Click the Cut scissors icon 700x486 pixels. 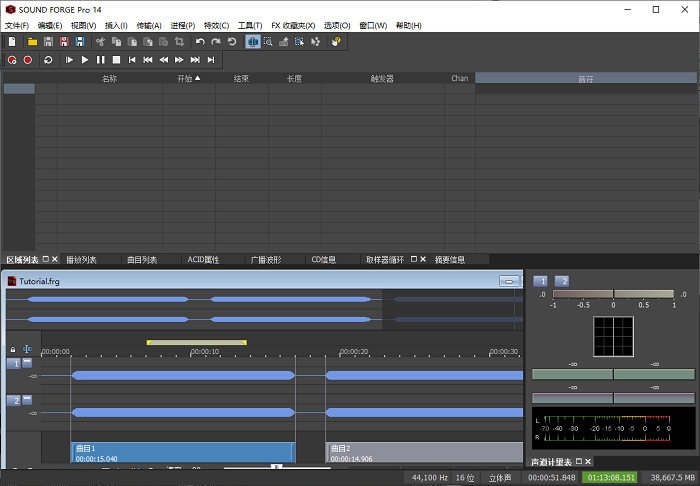coord(100,42)
